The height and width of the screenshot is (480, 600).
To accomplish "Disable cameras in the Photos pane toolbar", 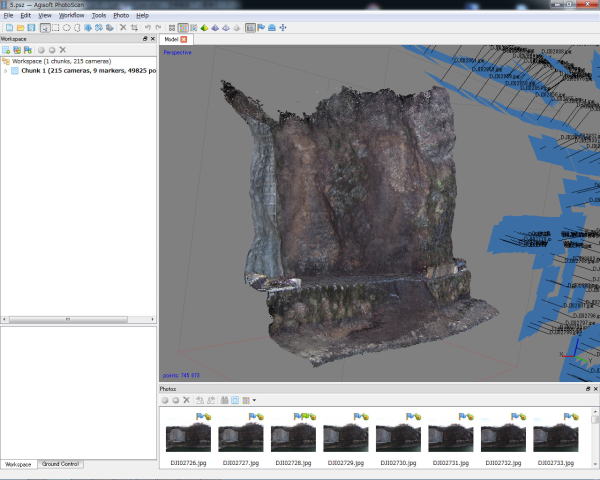I will (x=176, y=400).
